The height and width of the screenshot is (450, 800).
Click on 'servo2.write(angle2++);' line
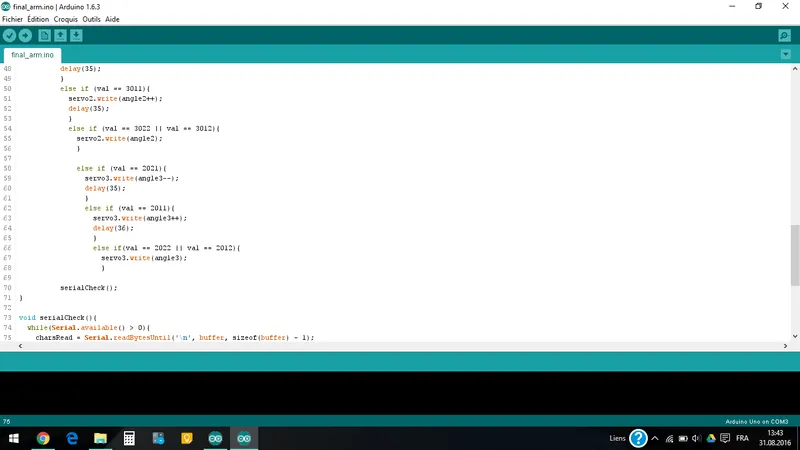pyautogui.click(x=115, y=98)
